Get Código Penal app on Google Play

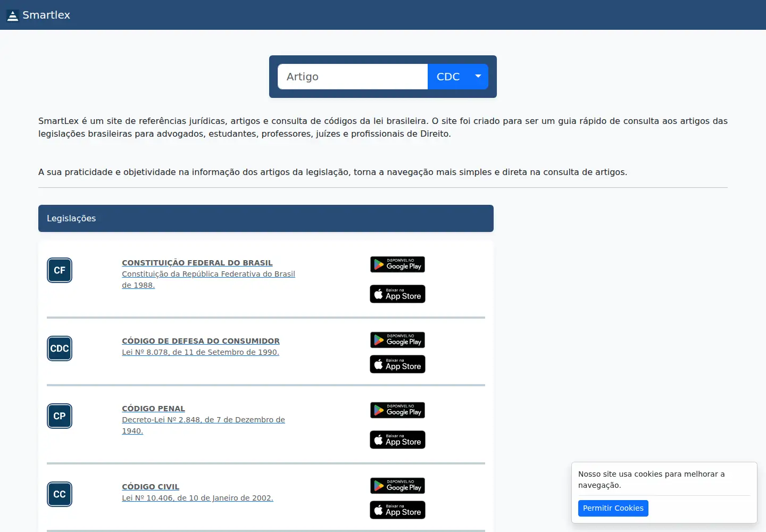tap(398, 410)
